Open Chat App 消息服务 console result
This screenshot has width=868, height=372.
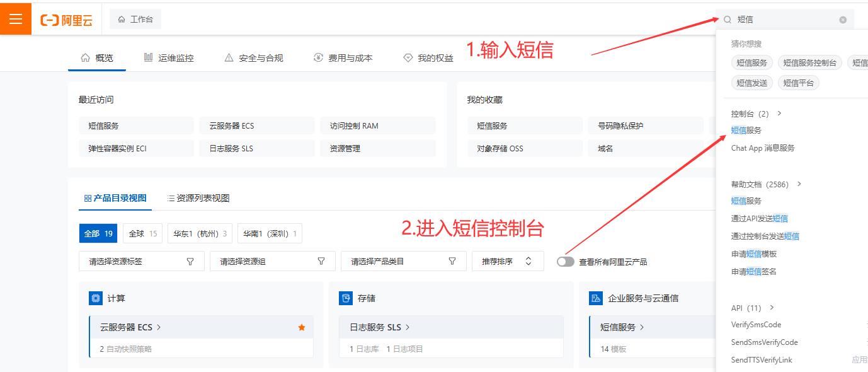pyautogui.click(x=763, y=148)
